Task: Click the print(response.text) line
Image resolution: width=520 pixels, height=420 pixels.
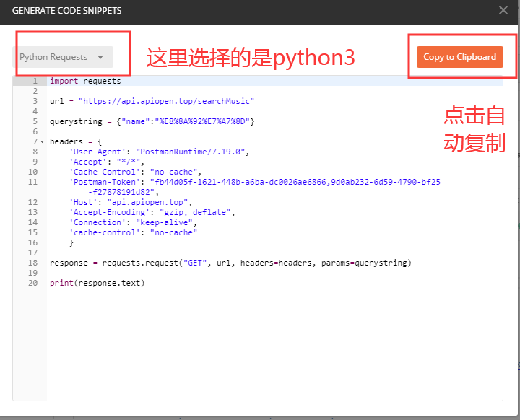Action: [x=97, y=283]
